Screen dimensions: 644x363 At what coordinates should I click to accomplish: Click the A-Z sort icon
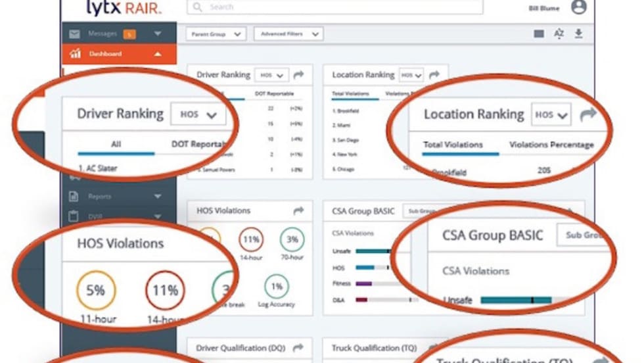click(x=559, y=34)
